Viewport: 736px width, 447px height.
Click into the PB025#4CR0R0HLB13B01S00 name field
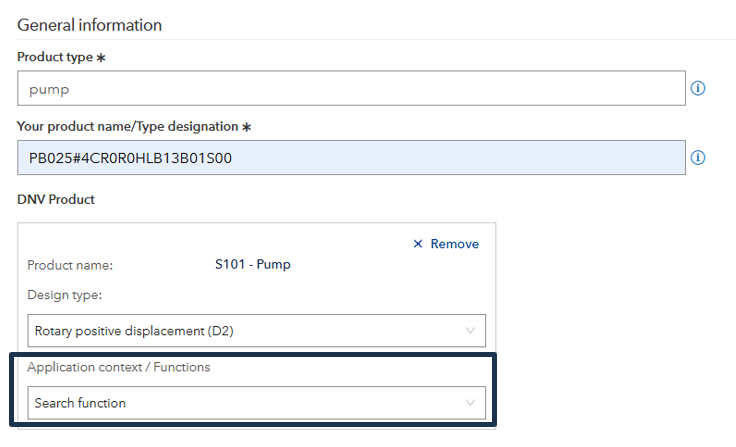click(x=350, y=157)
